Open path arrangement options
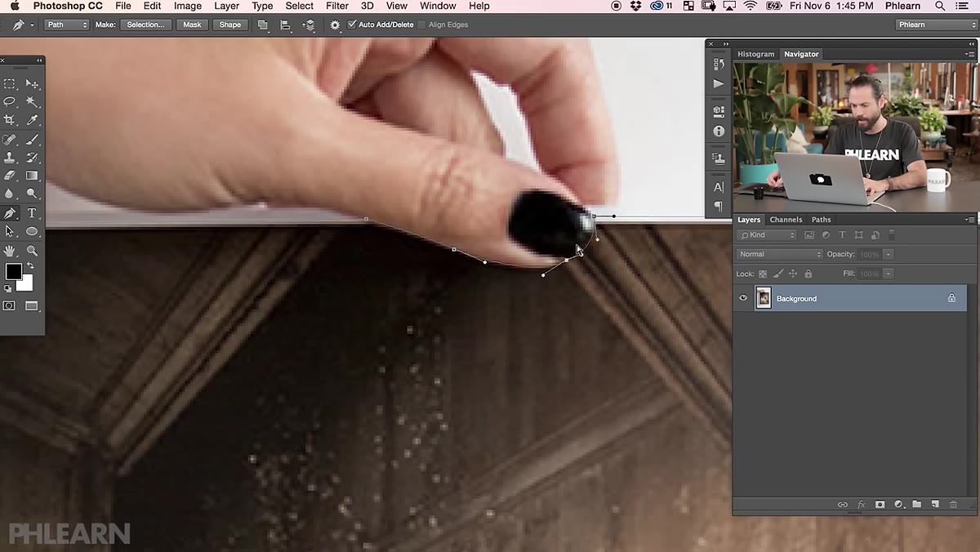This screenshot has width=980, height=552. [309, 24]
